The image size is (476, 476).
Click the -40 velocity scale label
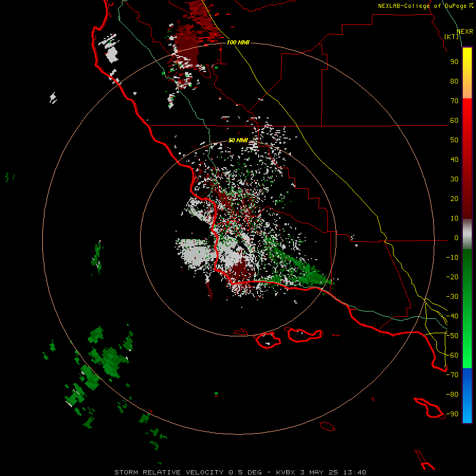coord(452,316)
